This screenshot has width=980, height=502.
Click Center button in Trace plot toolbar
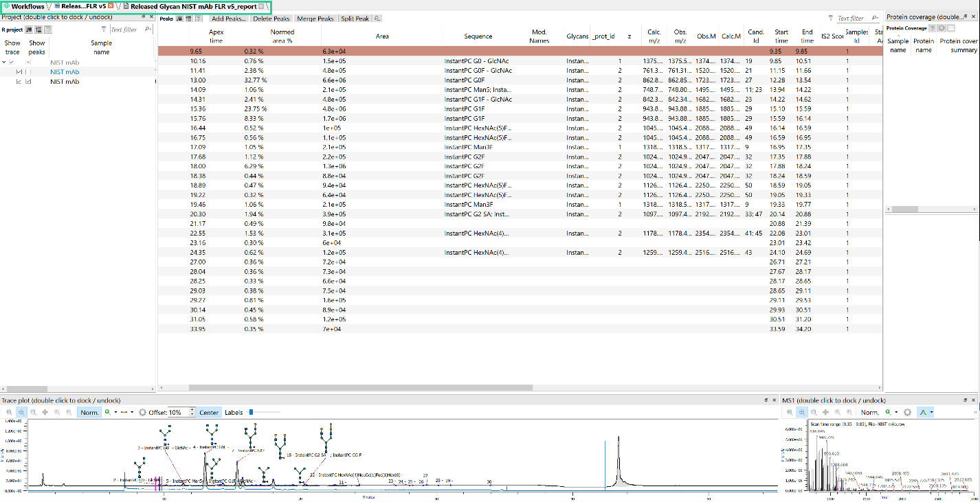pyautogui.click(x=209, y=412)
